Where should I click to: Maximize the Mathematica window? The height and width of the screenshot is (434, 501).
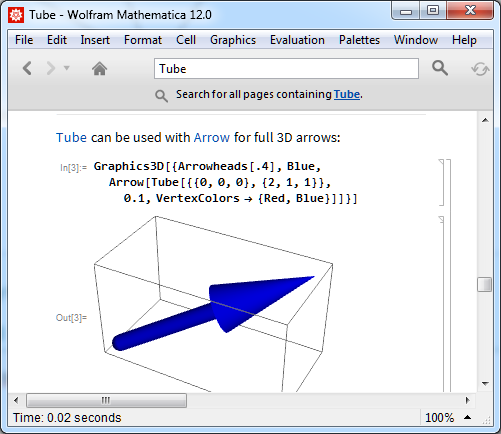pos(433,10)
